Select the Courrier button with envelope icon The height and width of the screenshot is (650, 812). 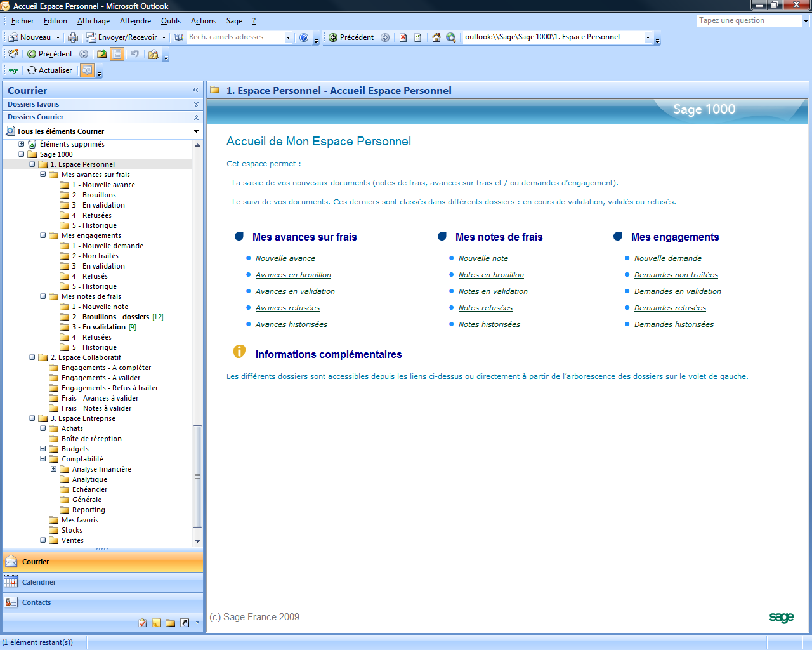[x=103, y=562]
